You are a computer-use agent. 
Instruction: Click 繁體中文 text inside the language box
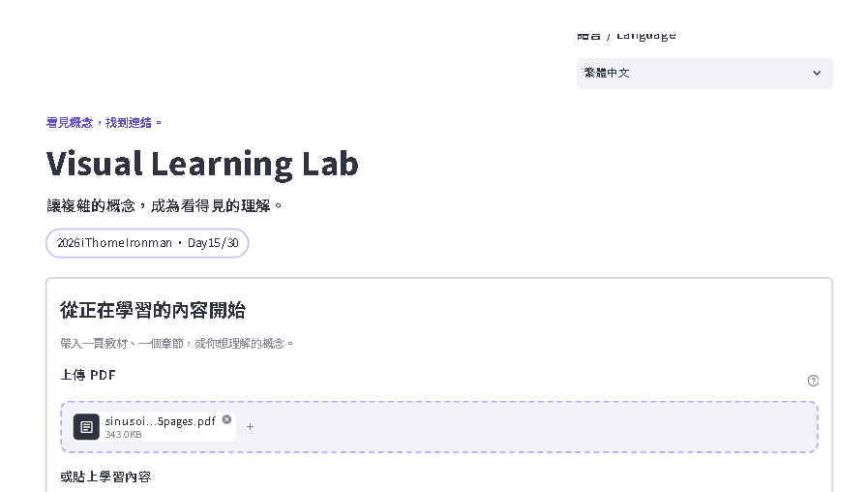[x=607, y=74]
